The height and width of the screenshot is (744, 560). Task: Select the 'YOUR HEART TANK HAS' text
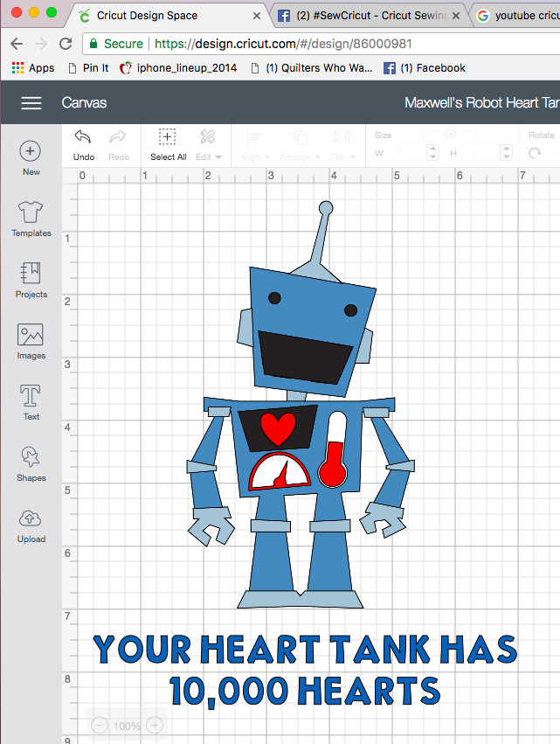tap(305, 650)
